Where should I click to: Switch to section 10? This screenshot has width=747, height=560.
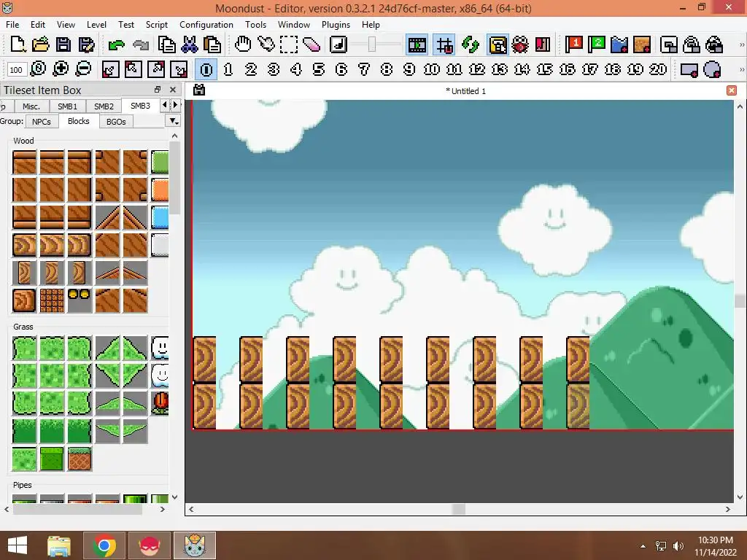pyautogui.click(x=432, y=69)
